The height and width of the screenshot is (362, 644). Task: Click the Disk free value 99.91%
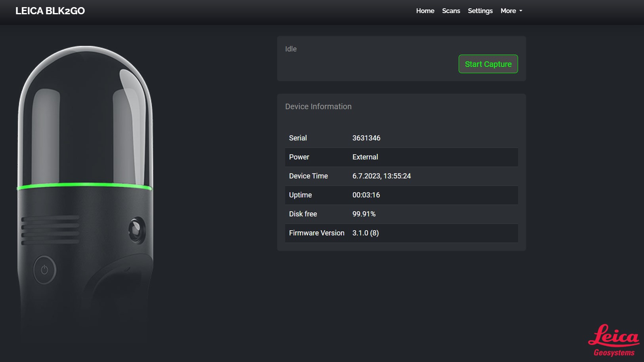click(364, 214)
